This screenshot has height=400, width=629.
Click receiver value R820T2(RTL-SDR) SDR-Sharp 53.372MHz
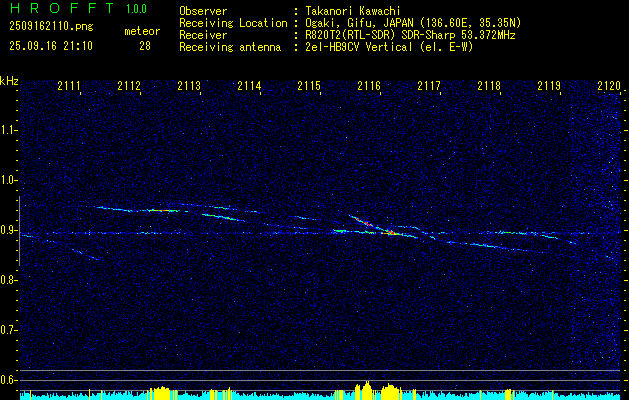410,35
